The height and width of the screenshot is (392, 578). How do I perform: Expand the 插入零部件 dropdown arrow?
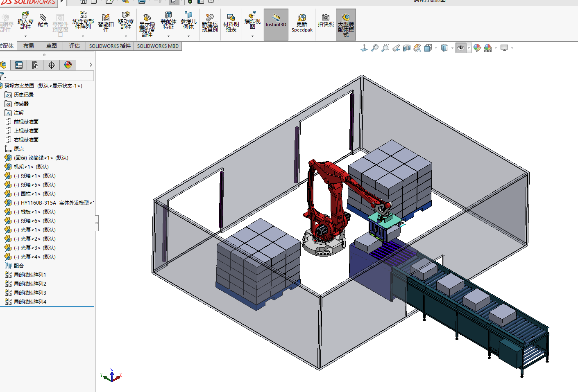point(25,36)
